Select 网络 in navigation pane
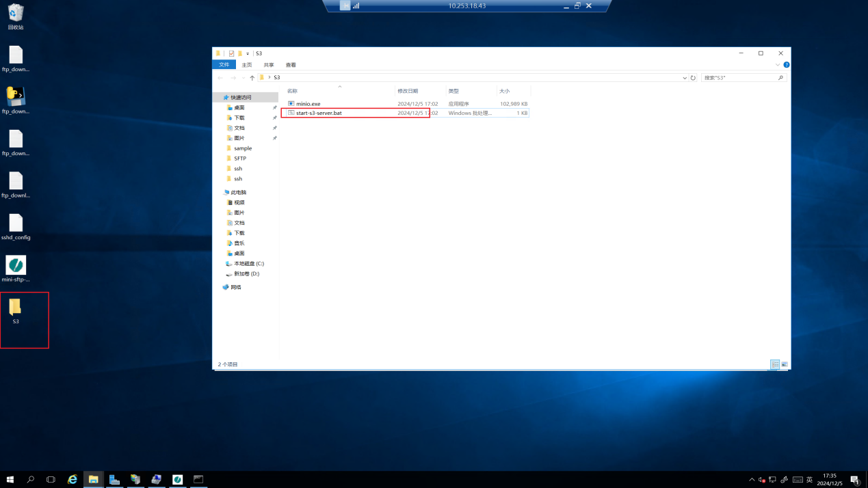 pos(235,288)
